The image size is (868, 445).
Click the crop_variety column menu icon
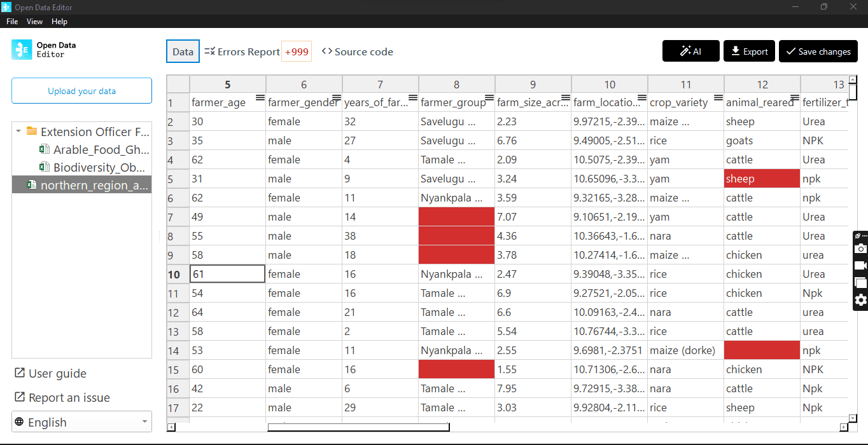click(718, 97)
